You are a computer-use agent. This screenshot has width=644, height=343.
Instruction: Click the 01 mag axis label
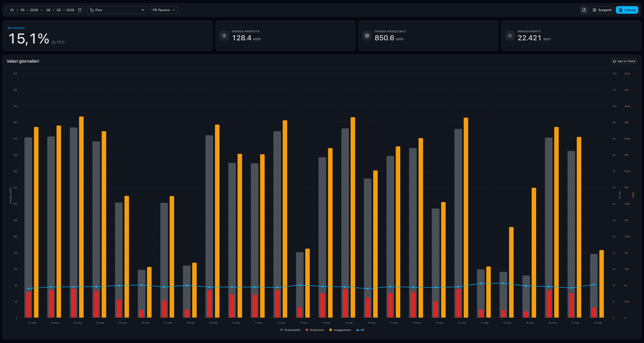click(32, 323)
